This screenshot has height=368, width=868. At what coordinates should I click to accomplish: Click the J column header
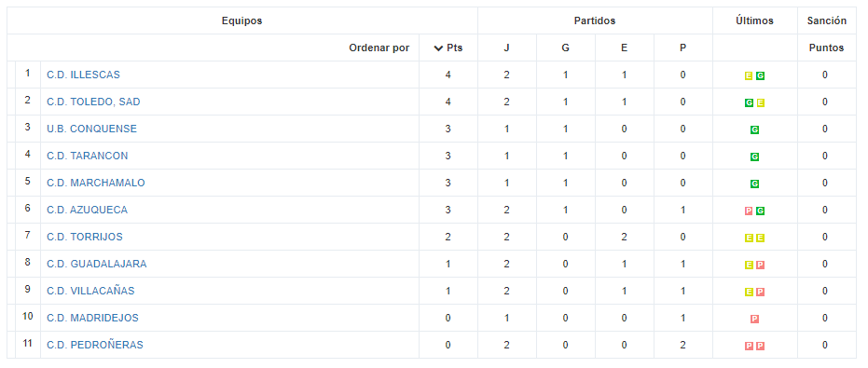click(x=506, y=48)
